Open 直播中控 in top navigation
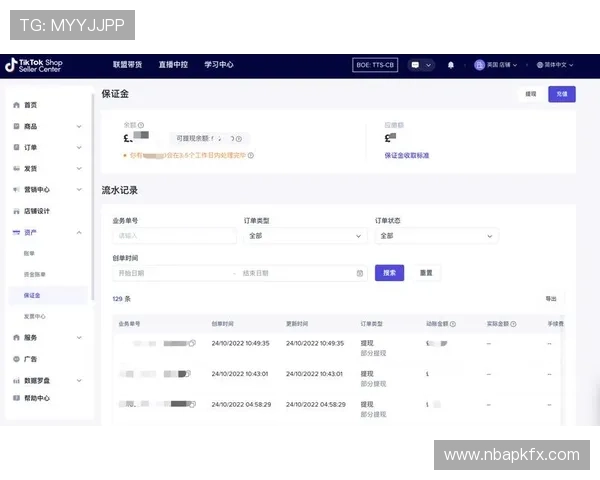Screen dimensions: 600x480 [x=173, y=65]
